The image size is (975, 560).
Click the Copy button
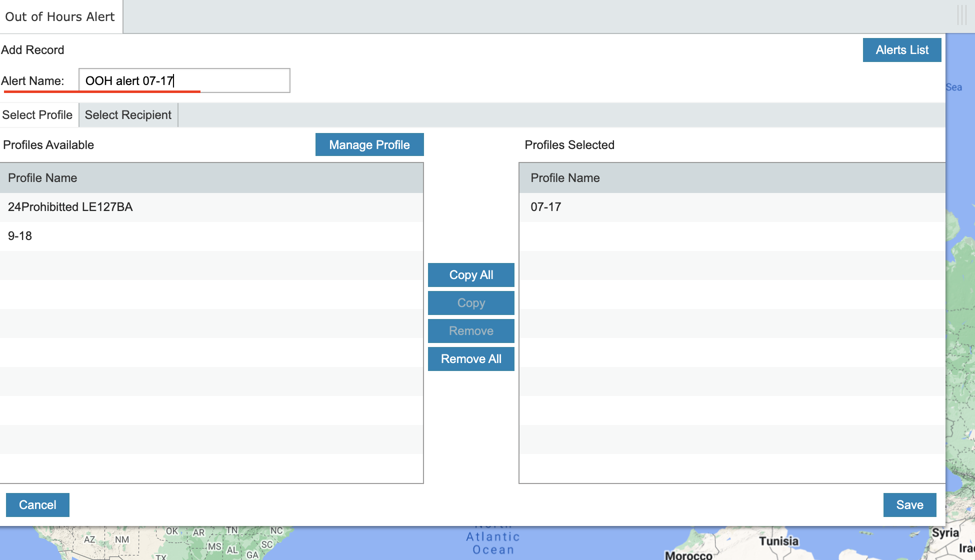point(471,303)
